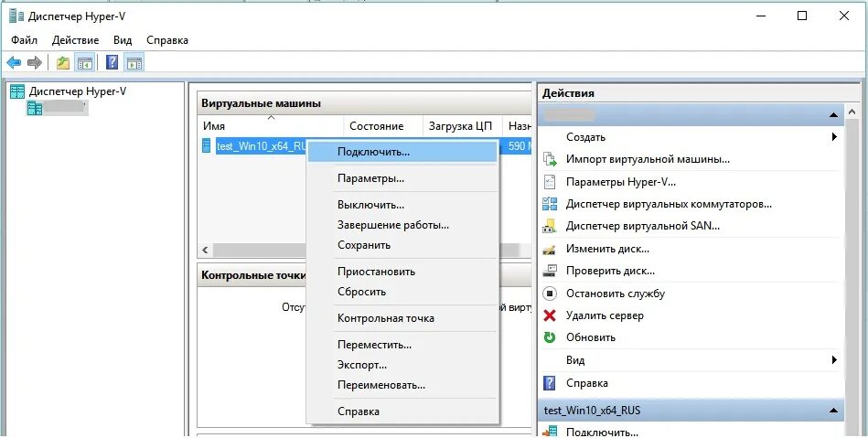Toggle the Action pane toolbar icon

click(x=134, y=62)
